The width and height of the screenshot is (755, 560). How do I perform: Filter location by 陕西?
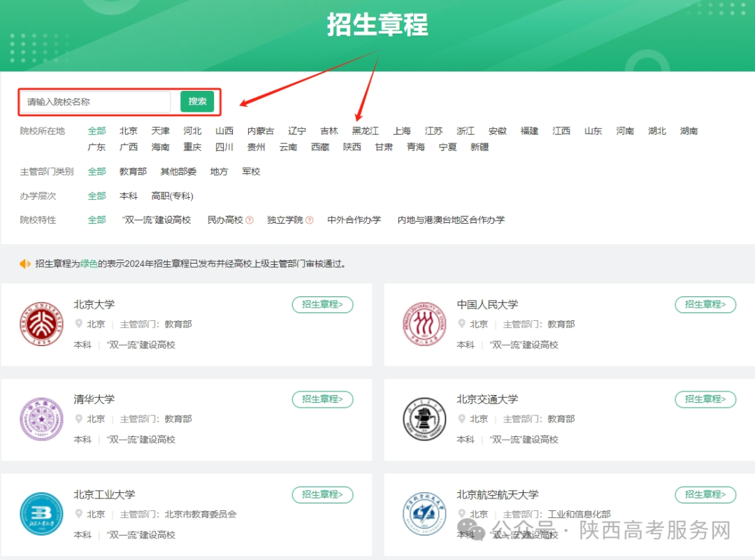352,147
